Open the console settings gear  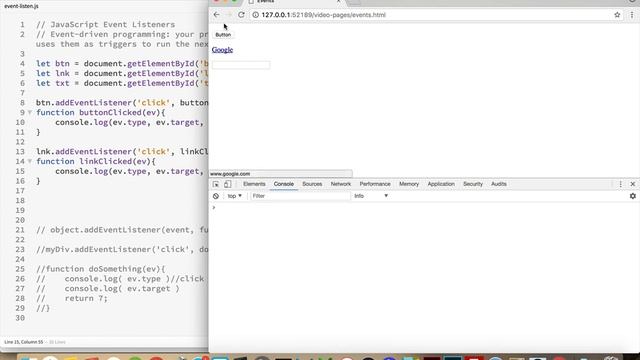click(x=633, y=196)
